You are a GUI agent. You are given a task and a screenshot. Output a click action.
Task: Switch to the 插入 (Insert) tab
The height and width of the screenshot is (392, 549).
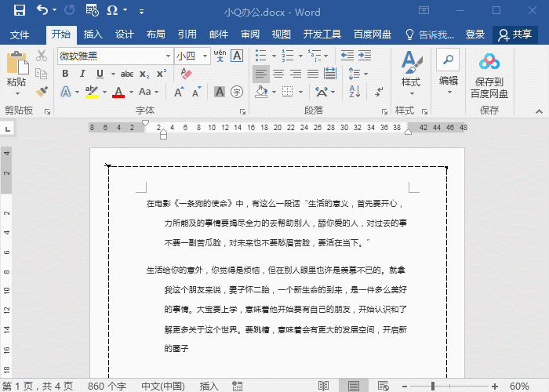(93, 34)
